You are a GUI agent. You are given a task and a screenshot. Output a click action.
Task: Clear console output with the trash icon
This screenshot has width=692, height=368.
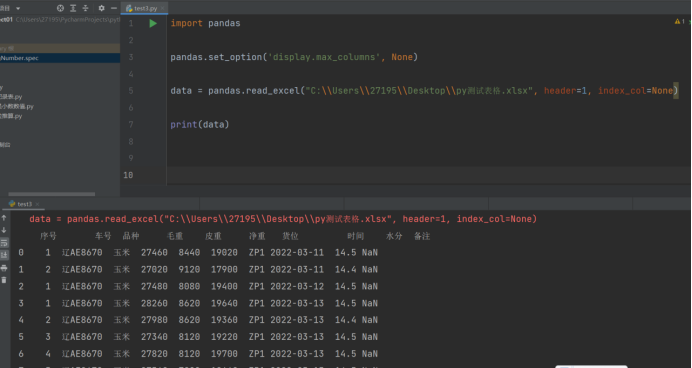(4, 280)
